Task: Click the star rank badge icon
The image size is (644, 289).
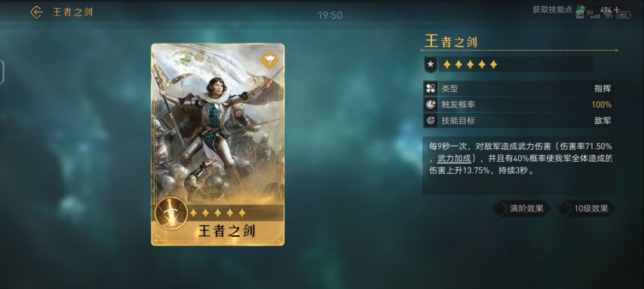Action: 430,64
